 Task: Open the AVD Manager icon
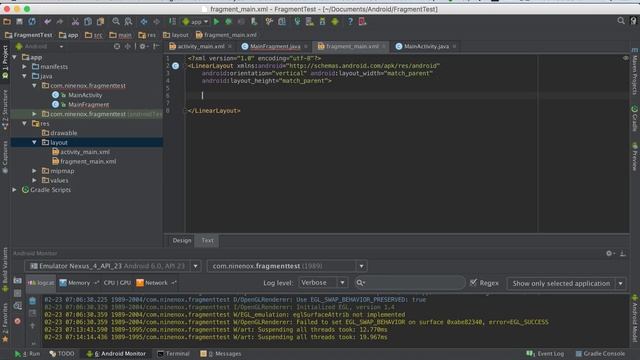(x=310, y=21)
